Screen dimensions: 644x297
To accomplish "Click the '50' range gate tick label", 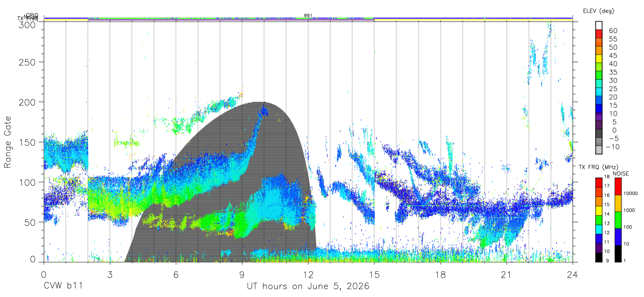I will 30,222.
